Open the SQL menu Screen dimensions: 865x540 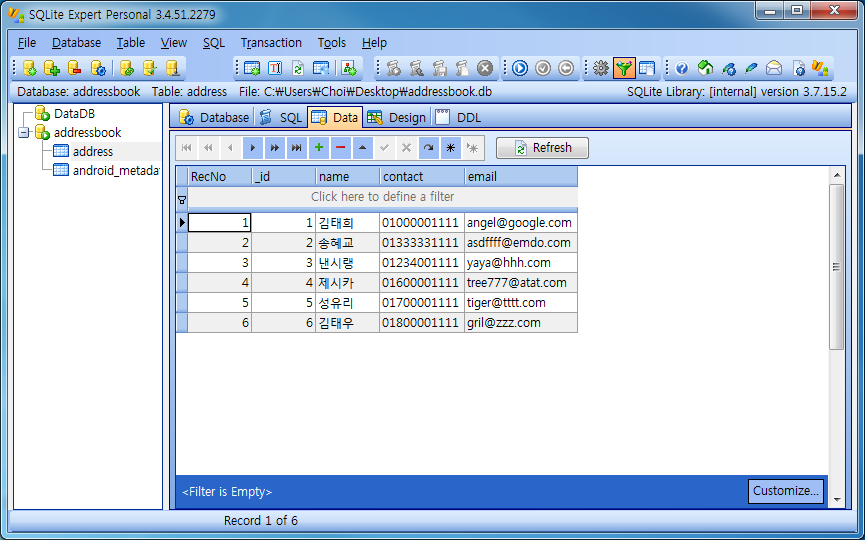pos(213,43)
